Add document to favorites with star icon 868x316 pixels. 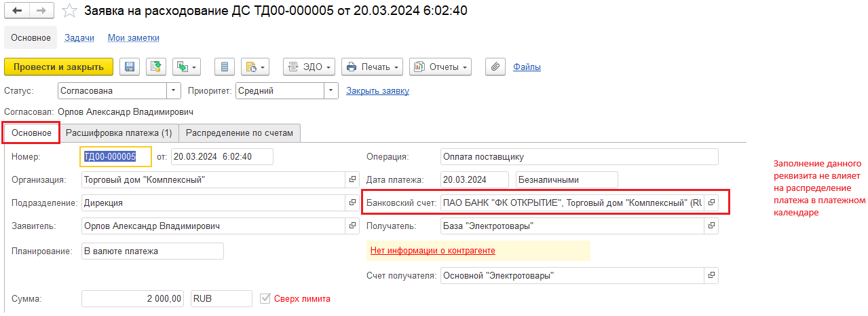(x=69, y=11)
